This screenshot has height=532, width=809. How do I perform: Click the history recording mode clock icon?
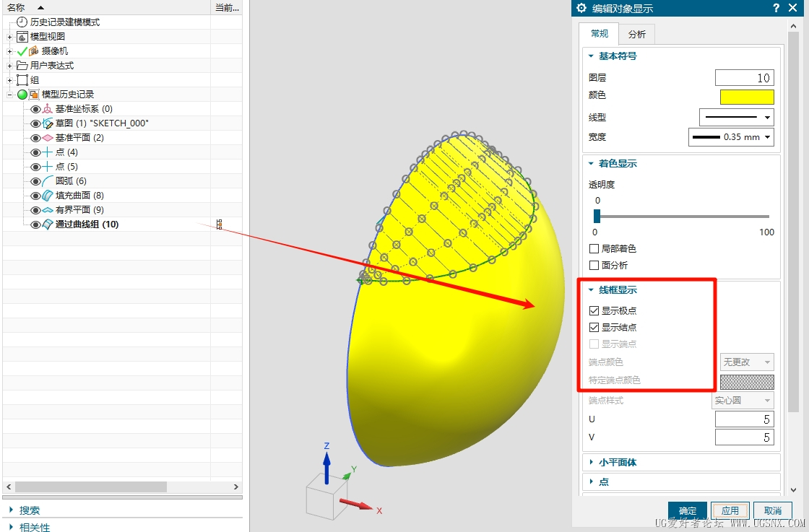(22, 22)
